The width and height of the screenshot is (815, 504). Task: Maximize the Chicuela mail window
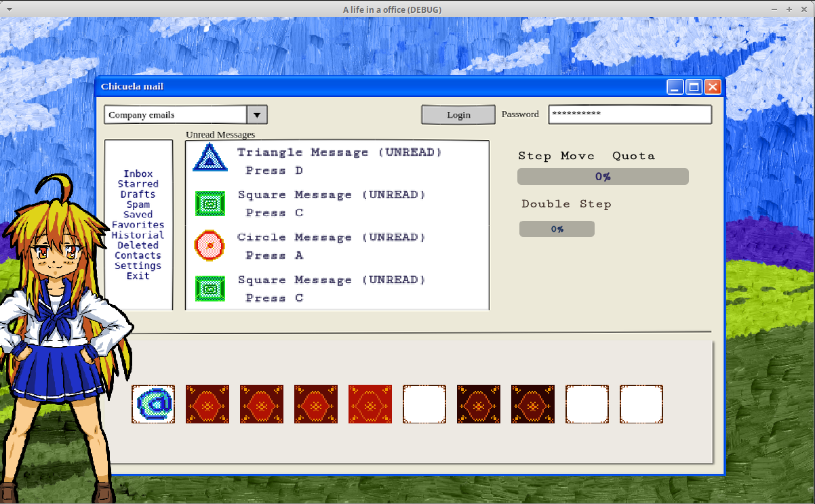click(x=694, y=87)
